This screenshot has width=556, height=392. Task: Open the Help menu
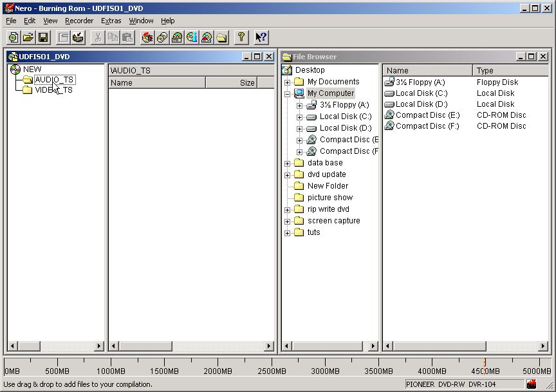tap(168, 21)
